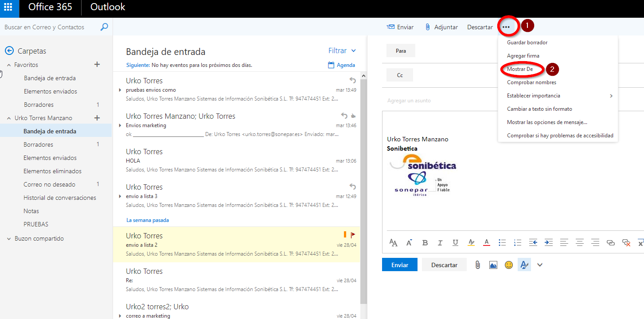Insert a bulleted list

pyautogui.click(x=502, y=242)
